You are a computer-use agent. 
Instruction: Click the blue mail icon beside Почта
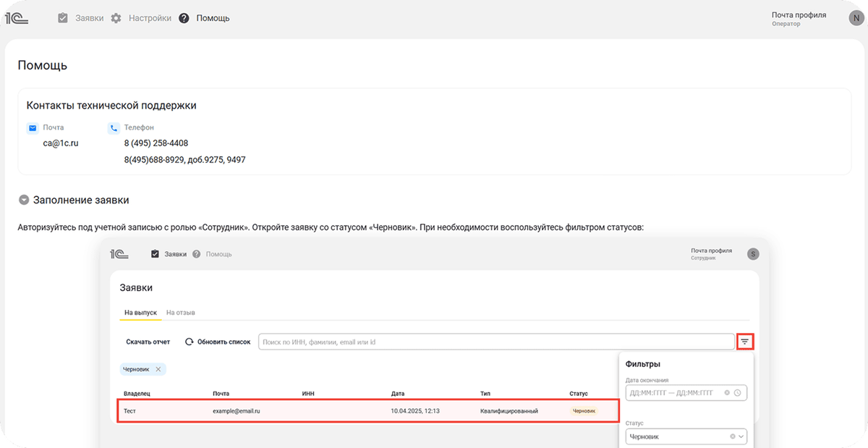pos(33,128)
